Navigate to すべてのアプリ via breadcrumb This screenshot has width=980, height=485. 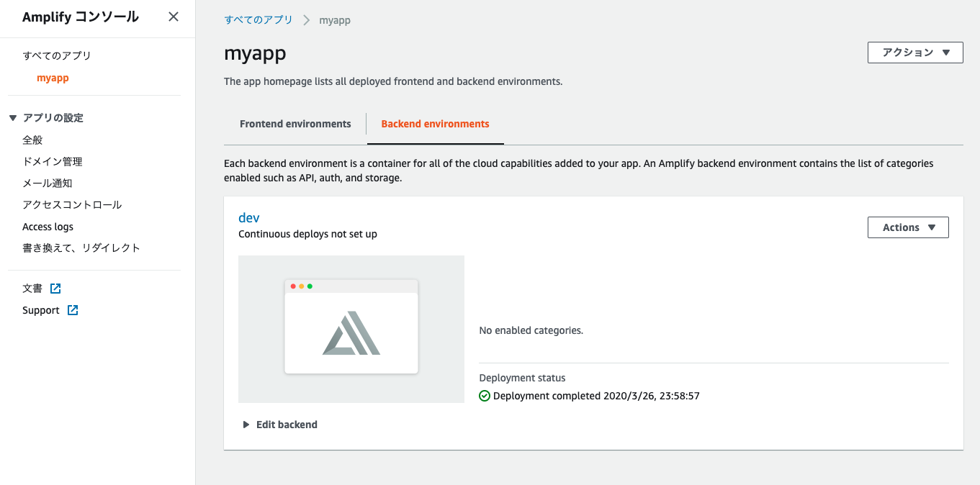point(259,19)
